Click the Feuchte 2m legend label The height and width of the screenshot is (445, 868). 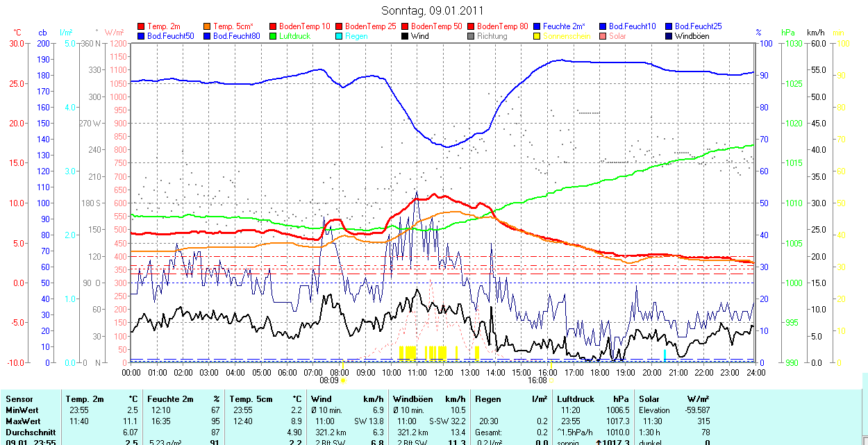point(563,26)
